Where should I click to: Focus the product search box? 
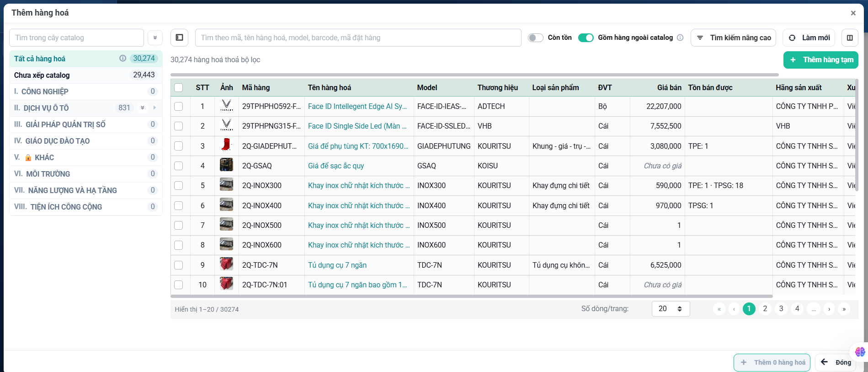click(x=358, y=38)
